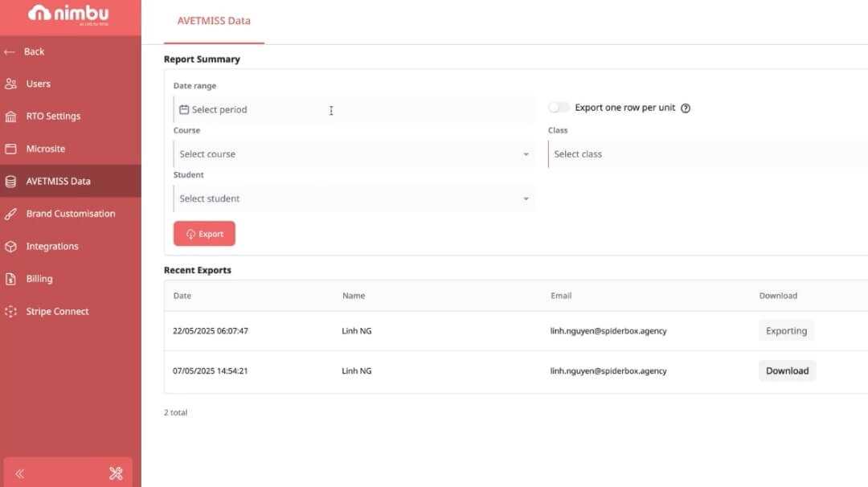Click the help icon beside the export toggle
Viewport: 868px width, 487px height.
[685, 107]
